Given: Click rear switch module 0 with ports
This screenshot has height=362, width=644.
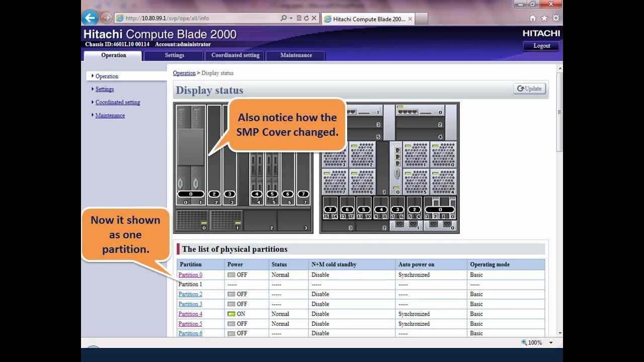Looking at the screenshot, I should 420,110.
